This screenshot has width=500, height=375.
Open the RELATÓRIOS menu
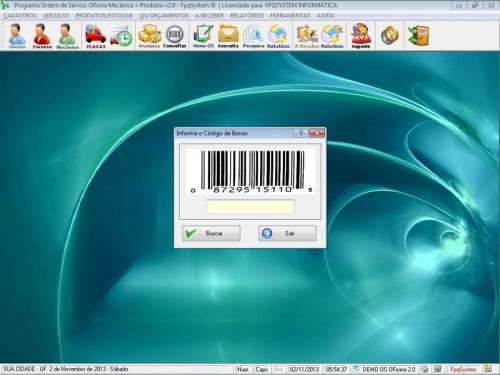247,16
